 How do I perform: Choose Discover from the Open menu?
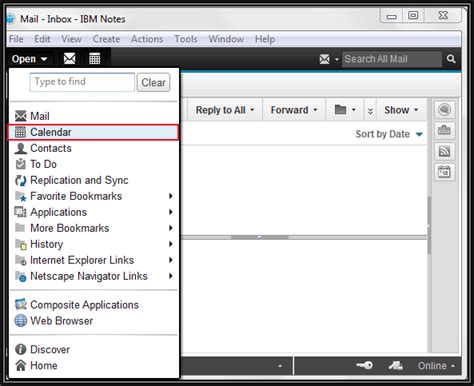[x=94, y=349]
